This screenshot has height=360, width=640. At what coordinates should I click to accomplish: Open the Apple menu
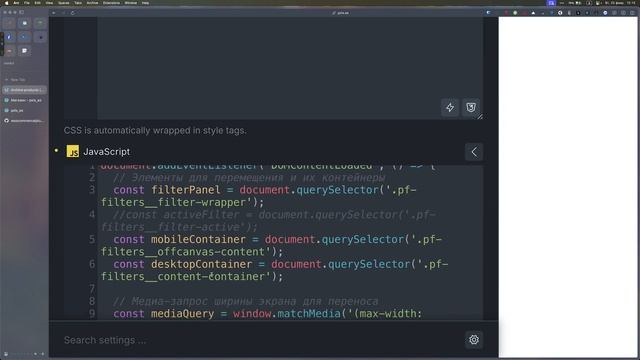click(7, 3)
